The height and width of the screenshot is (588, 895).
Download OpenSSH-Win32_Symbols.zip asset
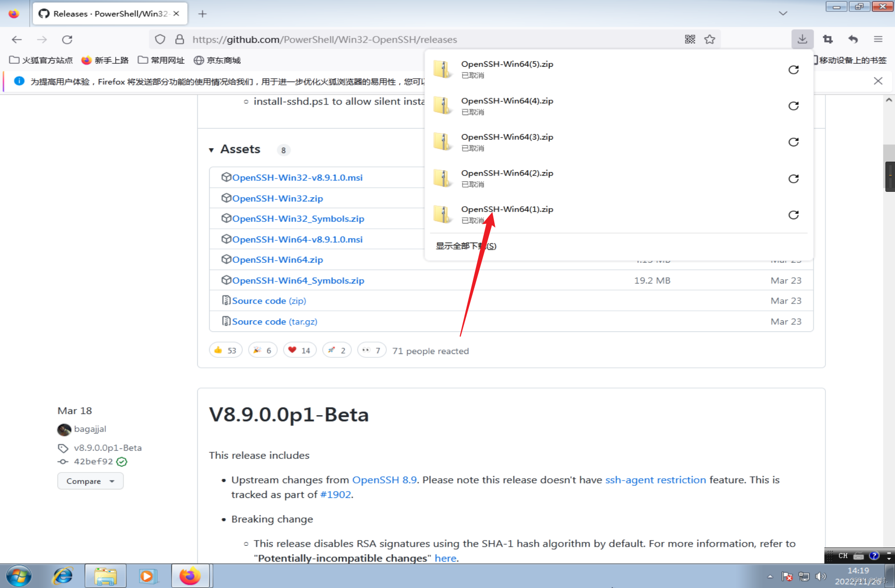298,219
